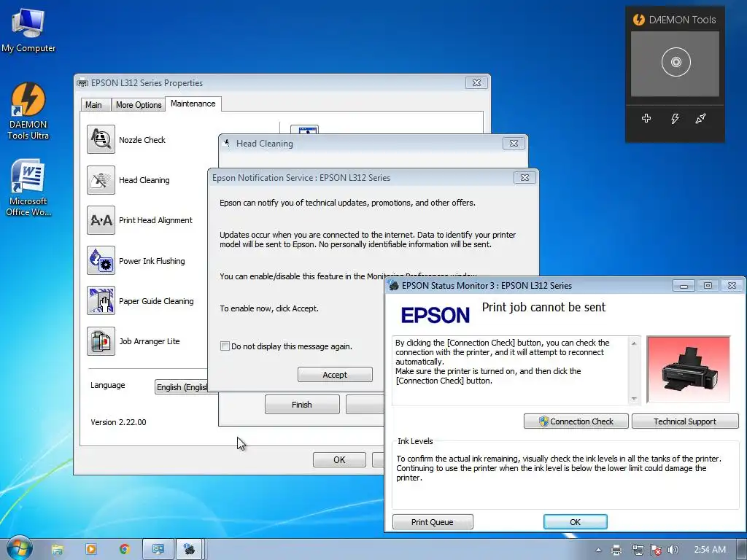Viewport: 747px width, 560px height.
Task: Launch Job Arranger Lite icon
Action: pos(101,341)
